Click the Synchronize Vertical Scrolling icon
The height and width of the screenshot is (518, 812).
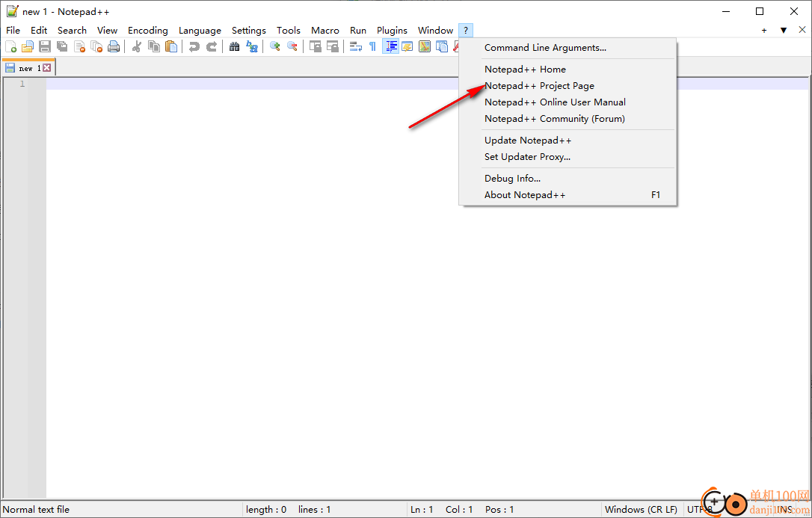[x=316, y=46]
